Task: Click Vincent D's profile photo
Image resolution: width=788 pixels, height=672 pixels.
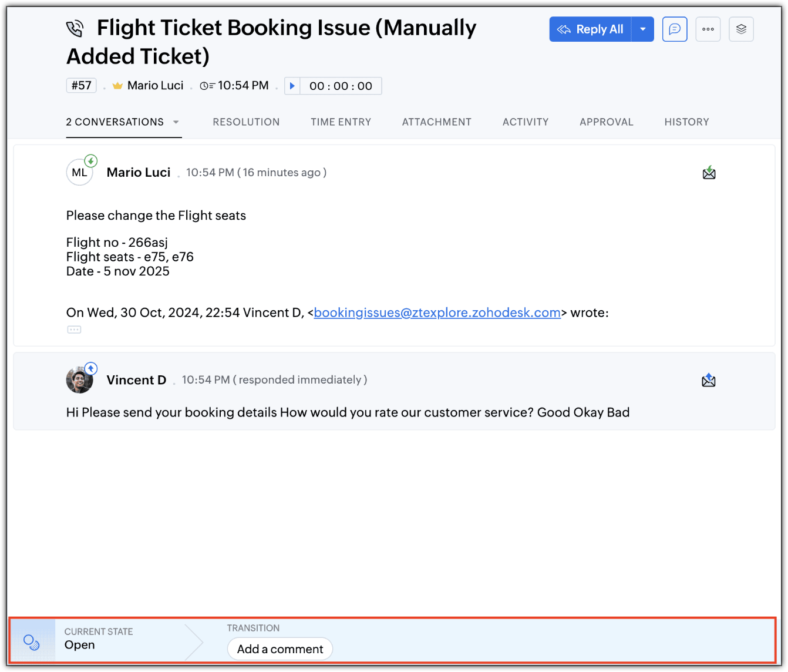Action: point(79,381)
